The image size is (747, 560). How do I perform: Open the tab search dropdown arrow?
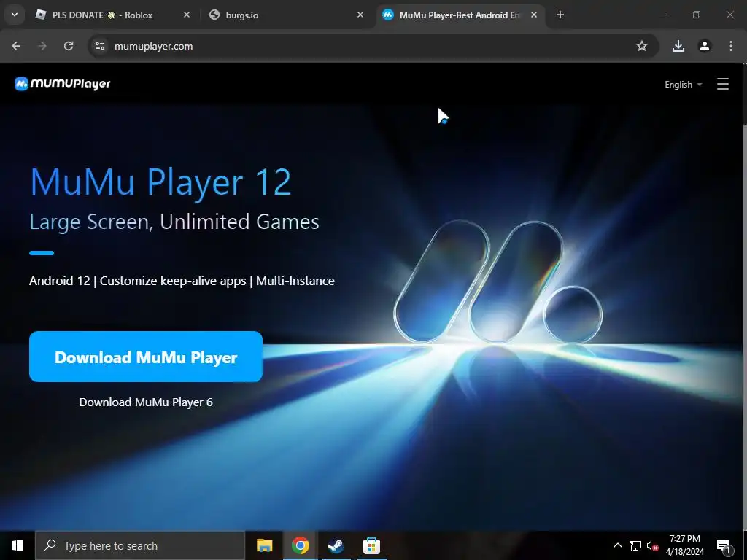[x=15, y=15]
